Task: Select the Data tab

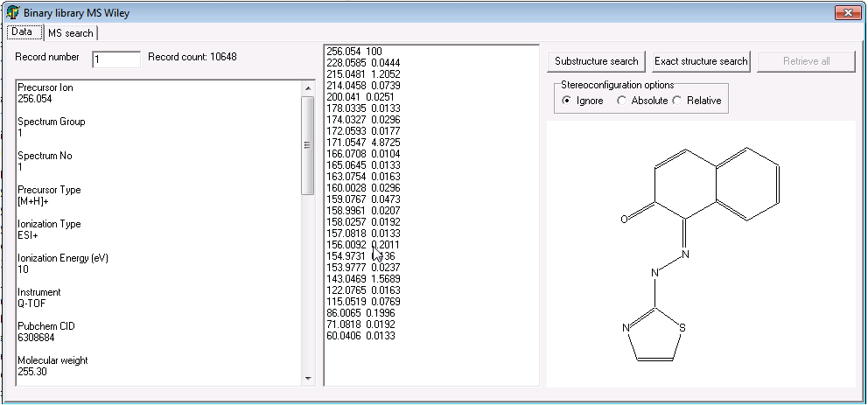Action: pyautogui.click(x=22, y=32)
